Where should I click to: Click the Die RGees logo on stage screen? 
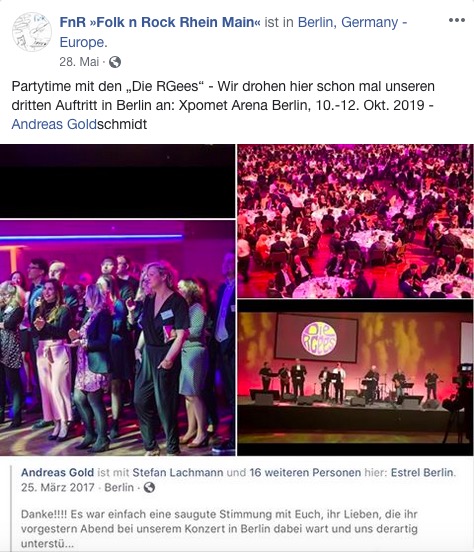(x=319, y=339)
